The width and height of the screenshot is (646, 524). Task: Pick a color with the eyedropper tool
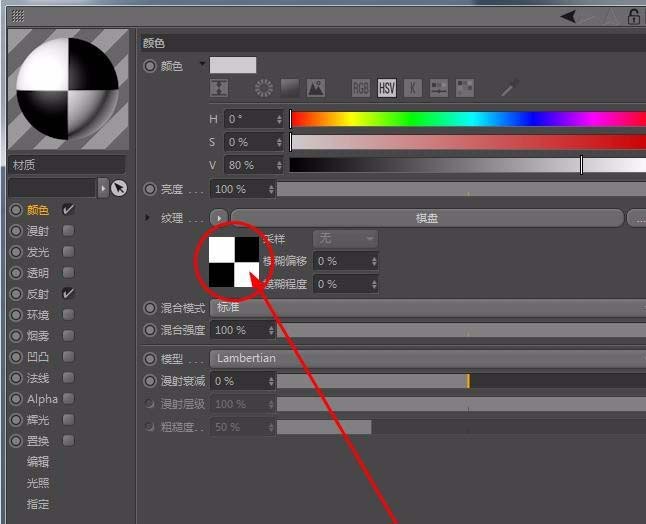(510, 88)
